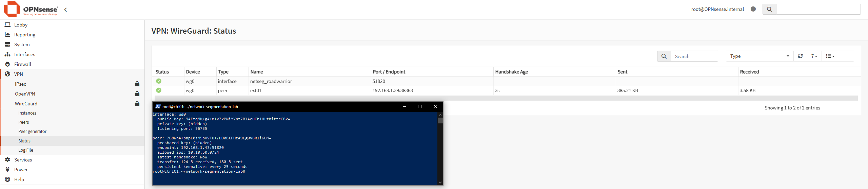Sort by the Status column header
The height and width of the screenshot is (189, 868).
[x=162, y=72]
